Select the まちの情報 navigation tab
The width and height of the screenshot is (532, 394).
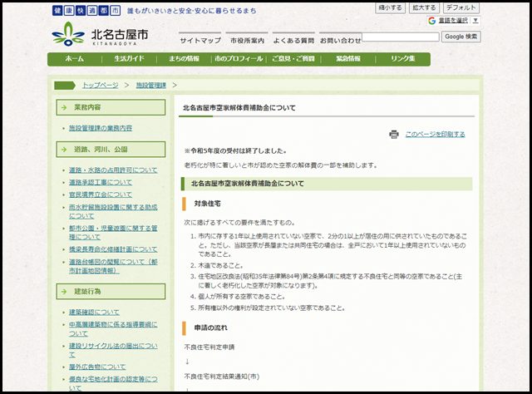click(x=182, y=59)
